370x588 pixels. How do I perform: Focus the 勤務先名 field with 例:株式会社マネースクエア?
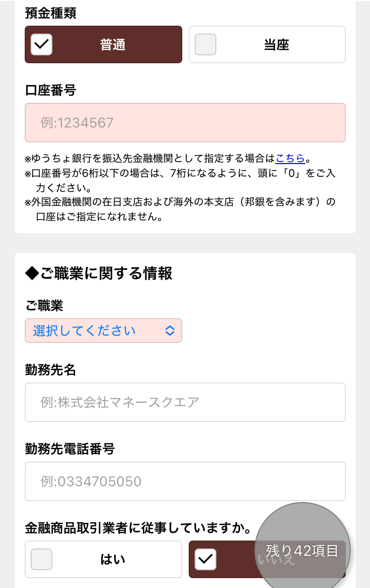click(x=185, y=402)
